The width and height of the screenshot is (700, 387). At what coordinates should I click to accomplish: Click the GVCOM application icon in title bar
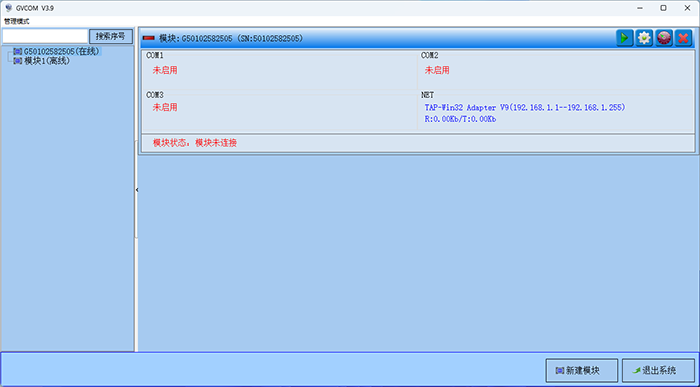point(8,8)
